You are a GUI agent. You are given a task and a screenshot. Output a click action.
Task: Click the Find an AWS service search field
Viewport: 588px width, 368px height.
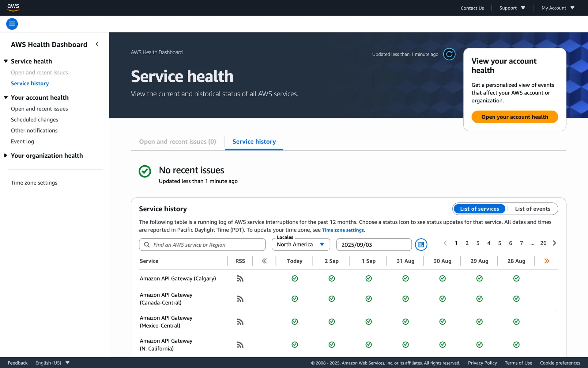(x=202, y=245)
